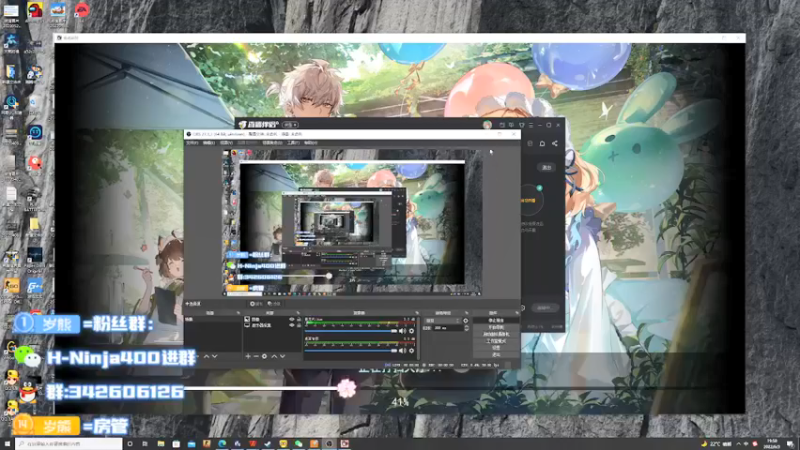Viewport: 800px width, 450px height.
Task: Open source properties gear in sources toolbar
Action: tap(264, 356)
